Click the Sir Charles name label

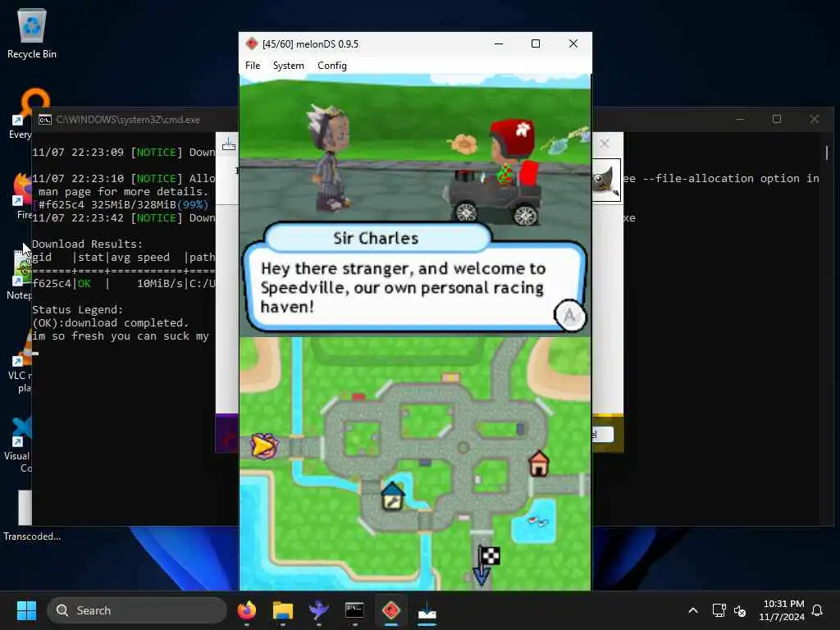point(376,238)
